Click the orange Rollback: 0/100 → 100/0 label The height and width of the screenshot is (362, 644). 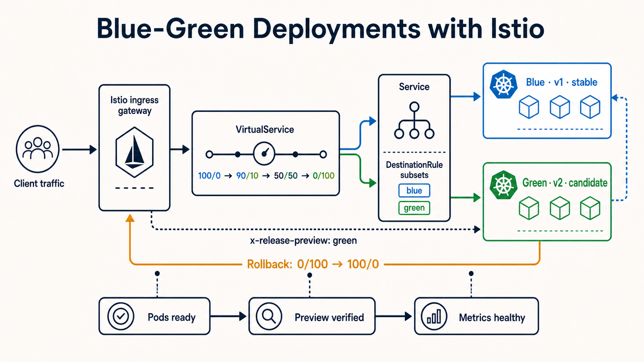coord(313,264)
